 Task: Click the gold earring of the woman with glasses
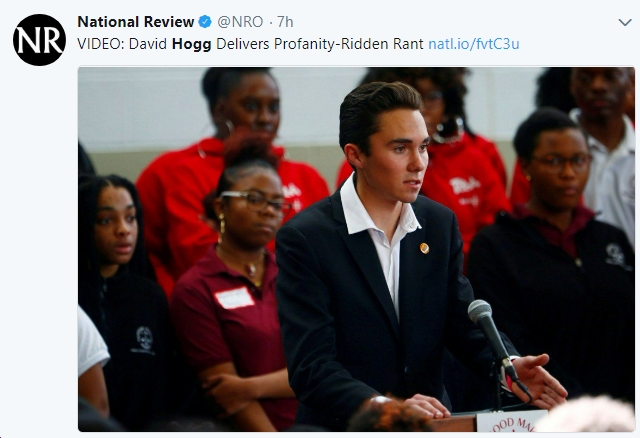tap(222, 226)
